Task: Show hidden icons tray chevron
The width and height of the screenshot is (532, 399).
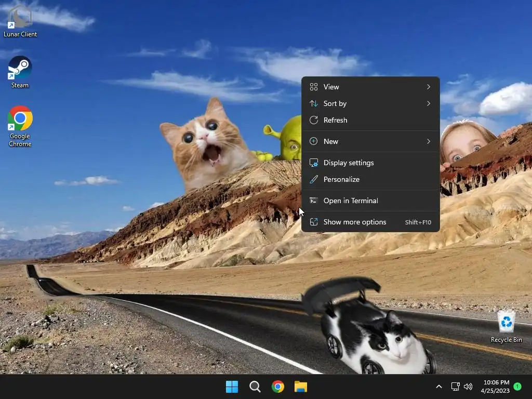Action: tap(438, 387)
